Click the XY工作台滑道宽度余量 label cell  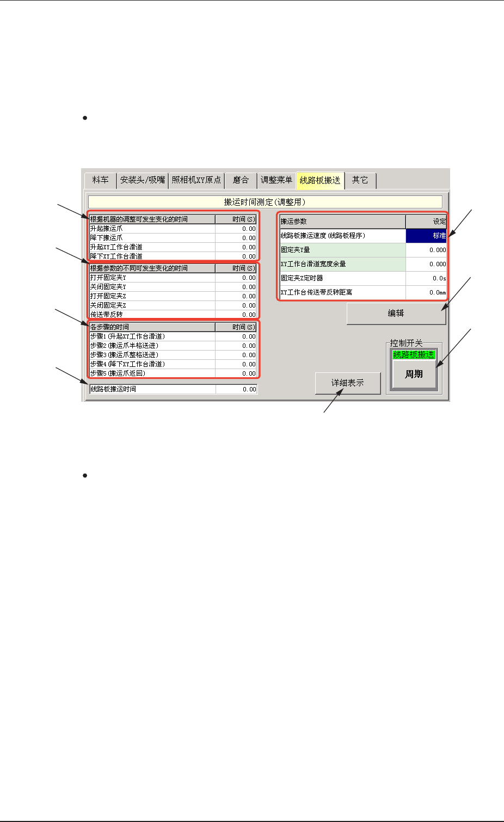[x=342, y=264]
